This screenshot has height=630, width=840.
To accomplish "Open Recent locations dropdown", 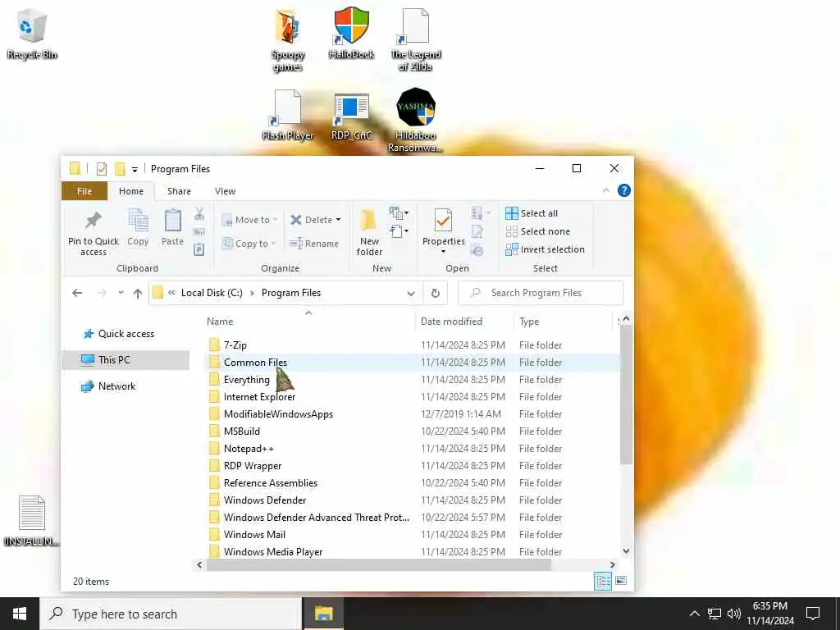I will 121,293.
